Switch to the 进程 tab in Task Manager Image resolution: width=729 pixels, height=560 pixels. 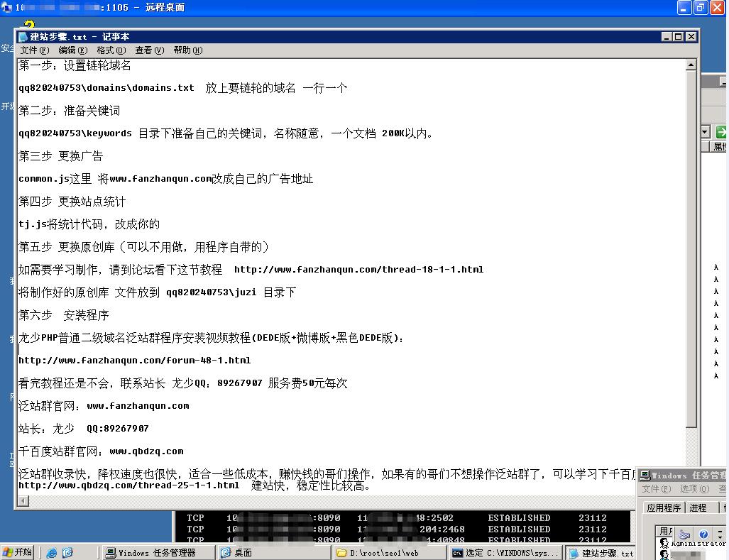pyautogui.click(x=698, y=508)
